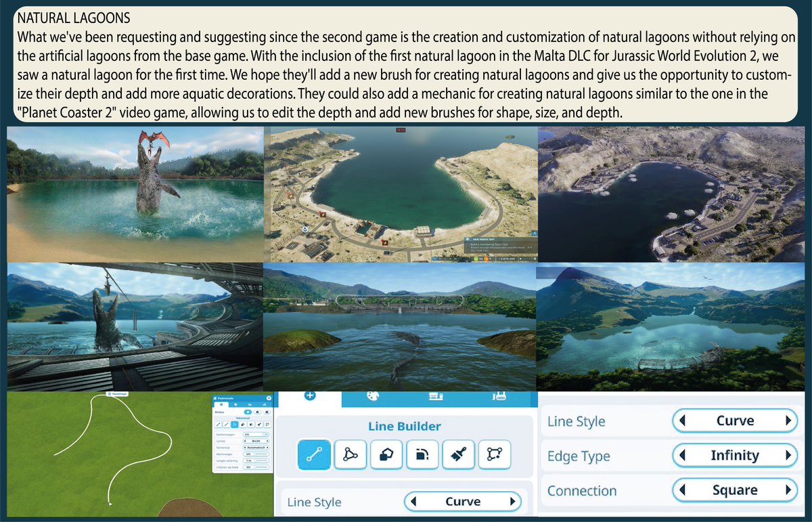The height and width of the screenshot is (522, 812).
Task: Click the red alert indicator atop the bay screenshot
Action: [401, 130]
